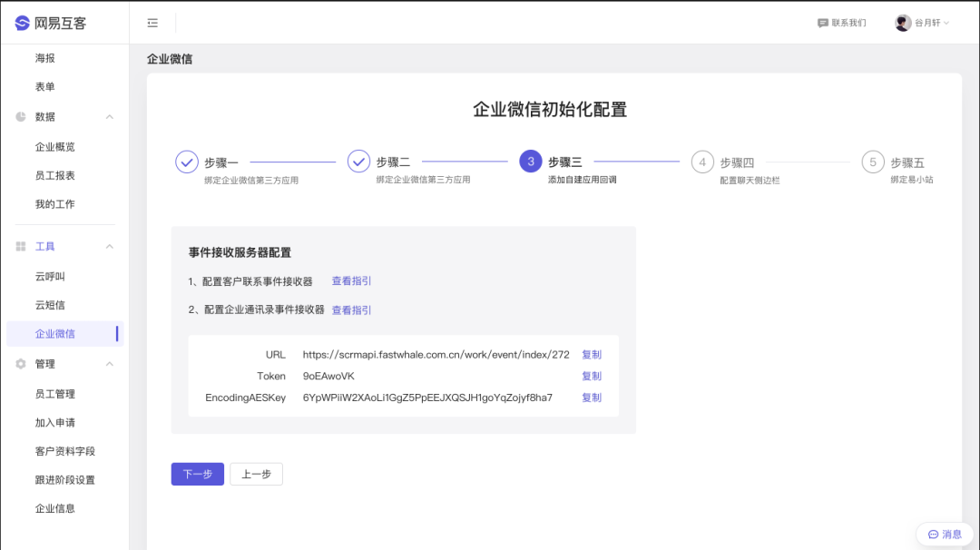The width and height of the screenshot is (980, 550).
Task: Click the 工具 section header label
Action: pyautogui.click(x=45, y=247)
